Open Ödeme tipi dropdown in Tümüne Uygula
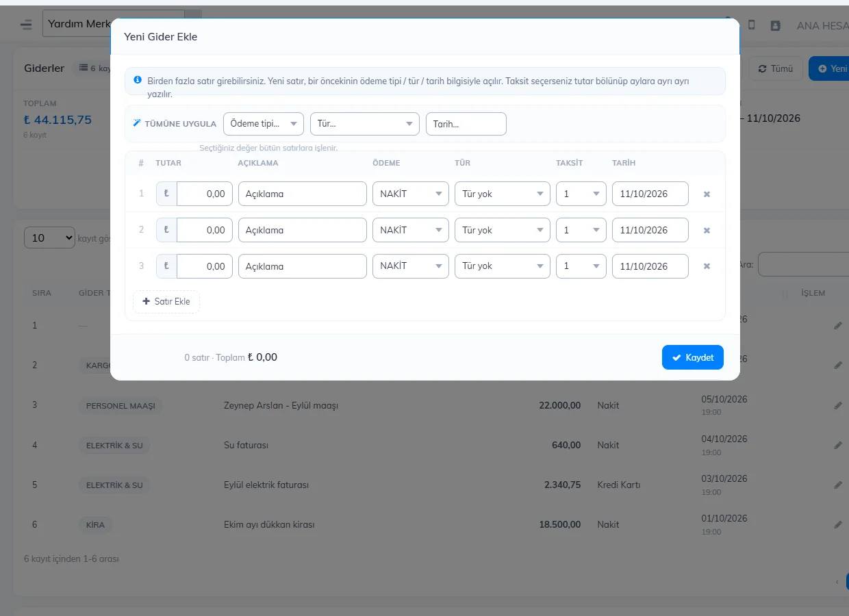Viewport: 849px width, 616px height. click(264, 124)
